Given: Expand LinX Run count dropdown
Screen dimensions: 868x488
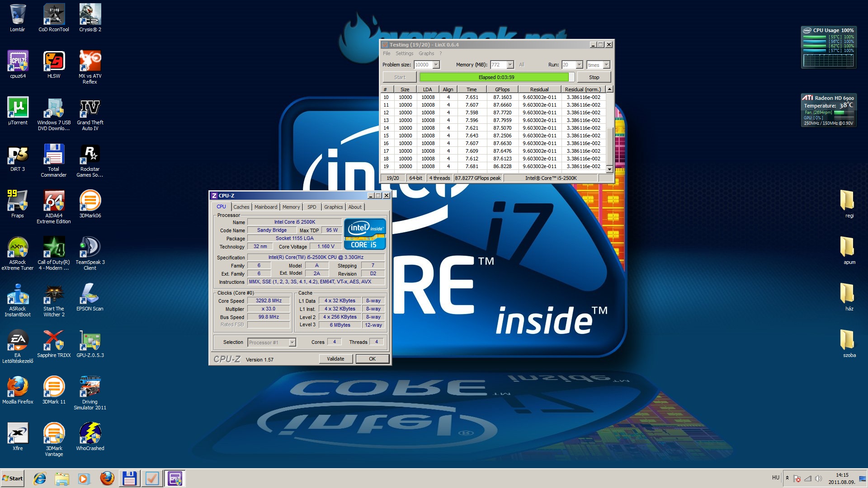Looking at the screenshot, I should click(x=580, y=65).
